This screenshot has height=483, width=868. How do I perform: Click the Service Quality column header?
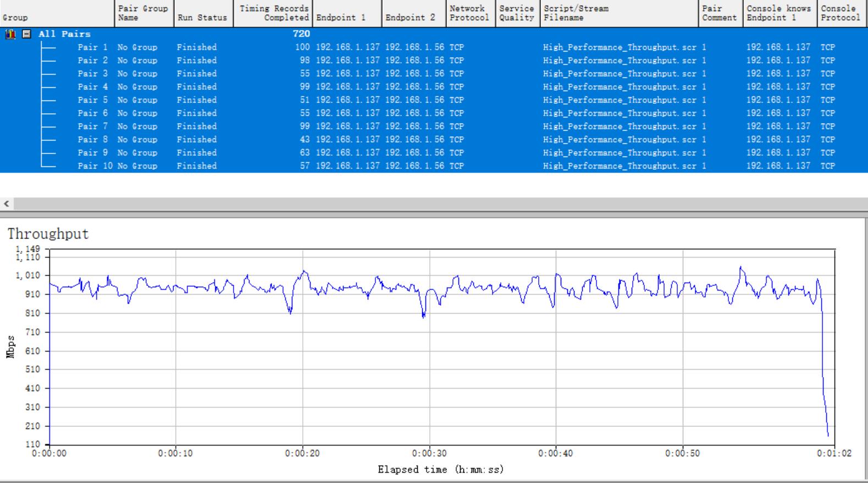pyautogui.click(x=516, y=13)
